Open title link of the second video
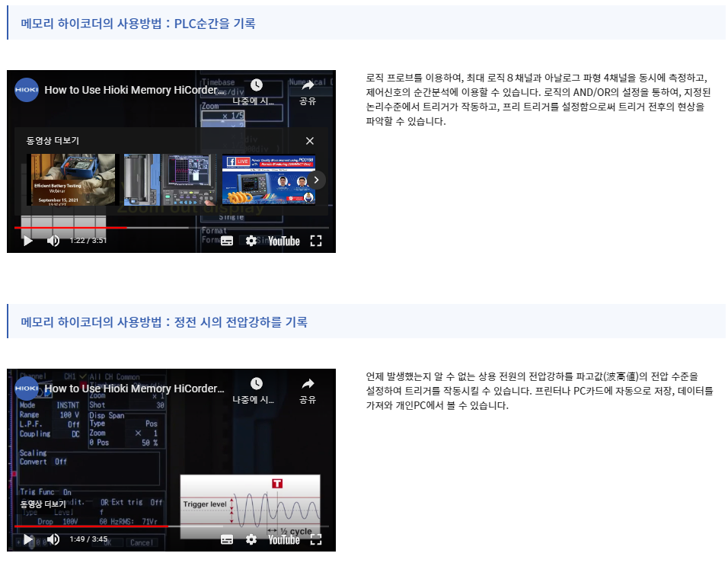 134,389
